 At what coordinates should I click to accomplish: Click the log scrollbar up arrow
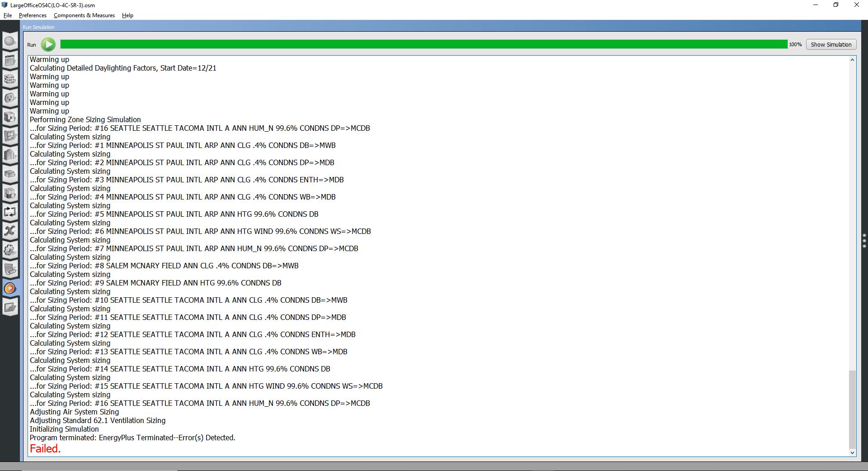point(852,60)
